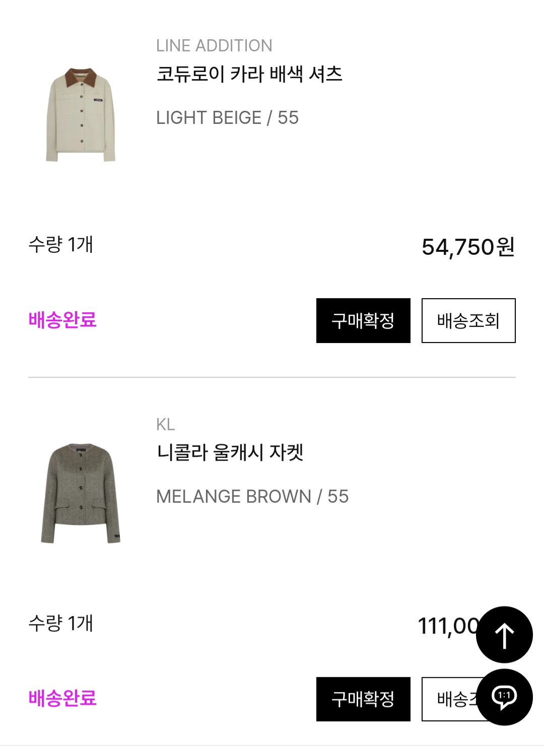Screen dimensions: 544x756
Task: Tap the shirt's 수량 1개 quantity
Action: [x=61, y=245]
